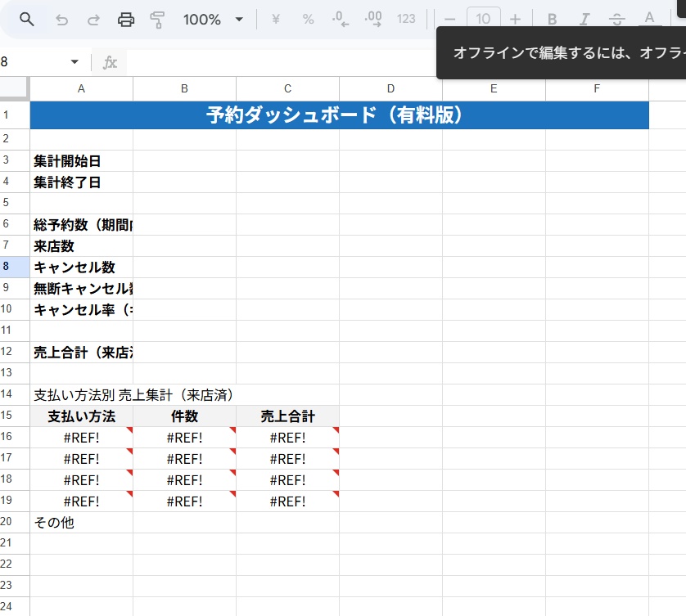Increase decimal places
The image size is (686, 616).
[372, 19]
